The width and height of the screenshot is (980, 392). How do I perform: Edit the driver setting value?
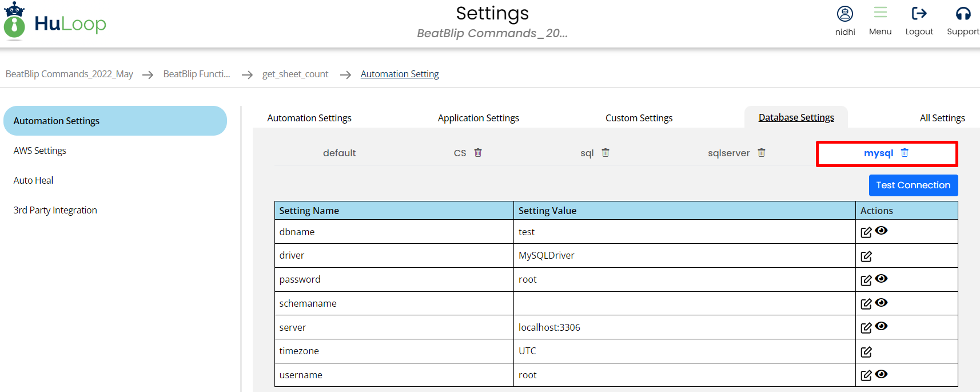tap(866, 256)
